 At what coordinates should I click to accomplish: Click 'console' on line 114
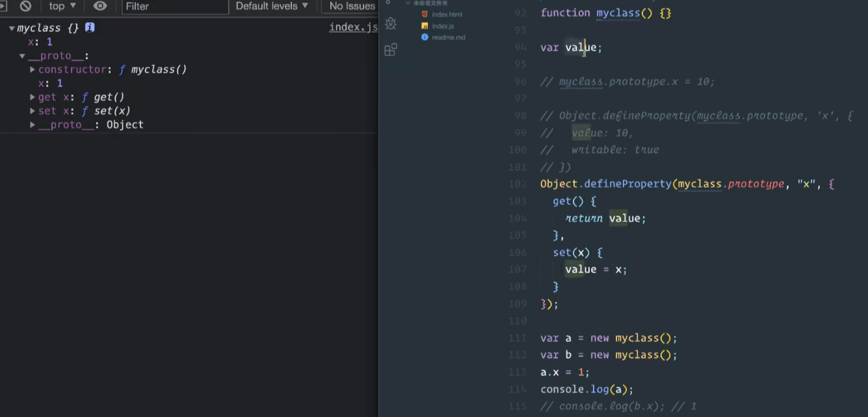point(562,389)
